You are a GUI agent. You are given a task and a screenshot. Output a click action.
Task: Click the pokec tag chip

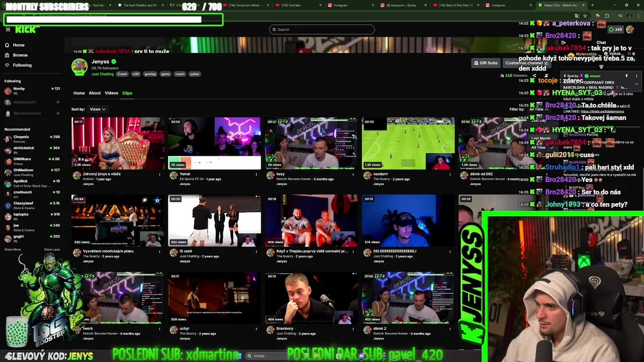click(195, 74)
